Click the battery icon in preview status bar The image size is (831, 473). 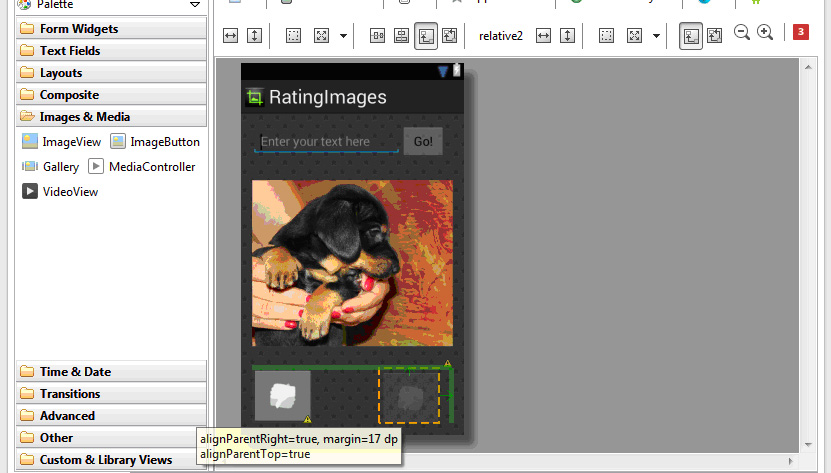coord(456,71)
